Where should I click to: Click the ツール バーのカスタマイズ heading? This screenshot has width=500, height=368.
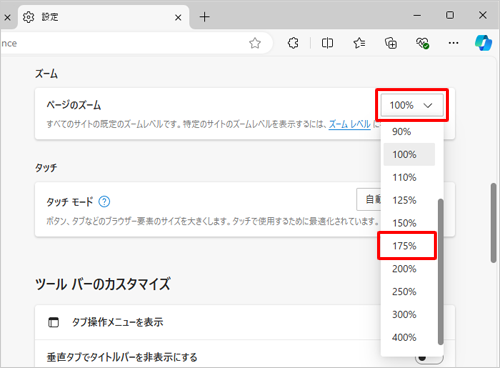coord(103,284)
